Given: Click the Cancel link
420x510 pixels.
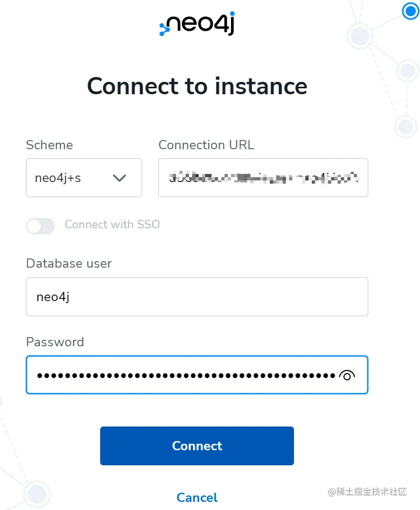Looking at the screenshot, I should (x=197, y=497).
